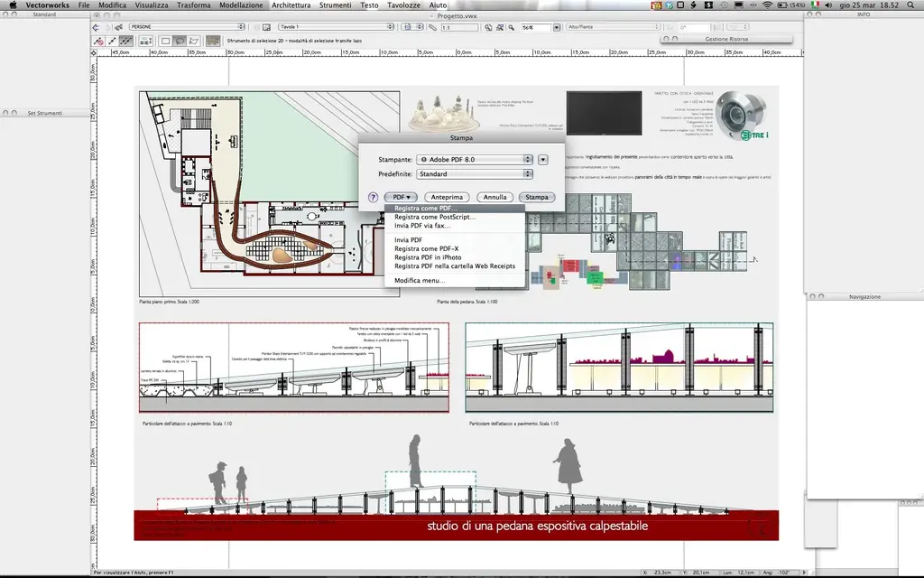Open the Architettura menu
Viewport: 924px width, 578px height.
[291, 5]
